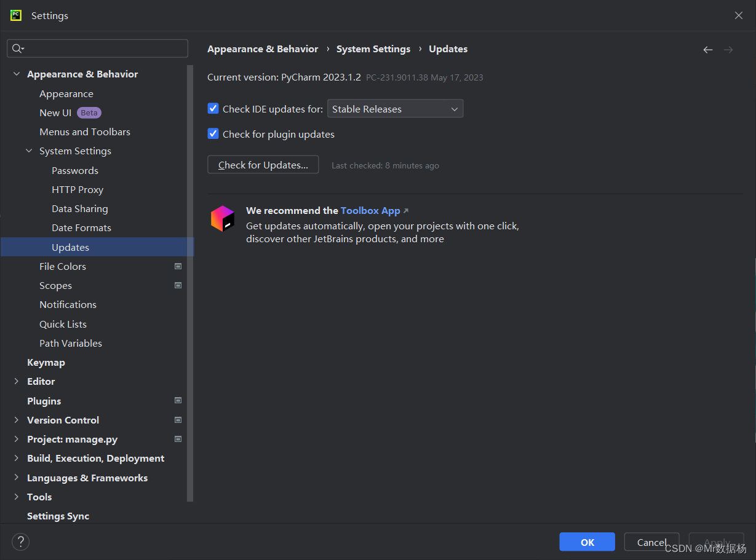Click the settings tree vertical scrollbar
756x560 pixels.
point(191,283)
